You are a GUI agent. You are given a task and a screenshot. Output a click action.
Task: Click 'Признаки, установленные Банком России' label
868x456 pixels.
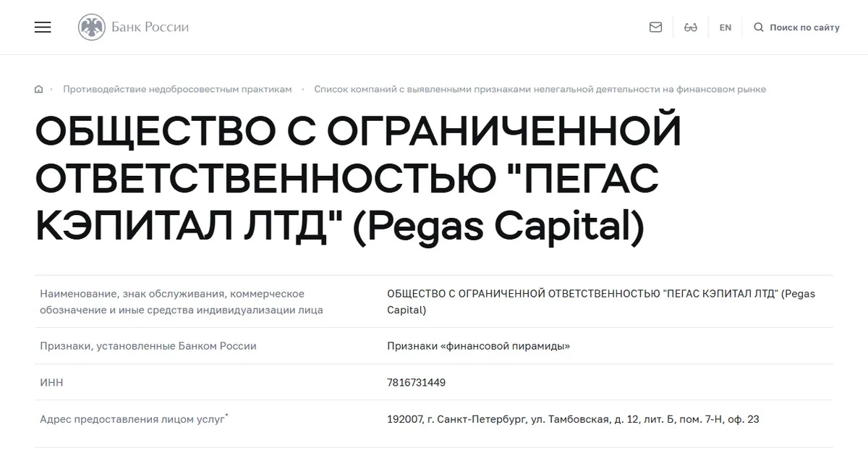pos(148,346)
